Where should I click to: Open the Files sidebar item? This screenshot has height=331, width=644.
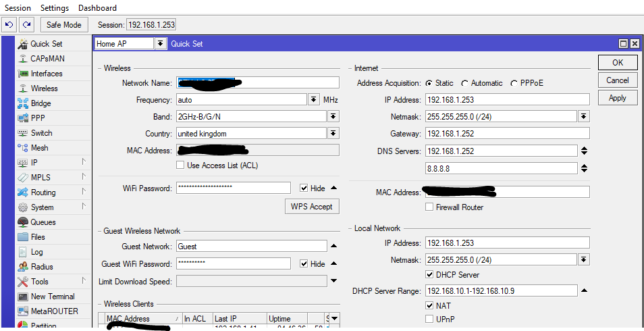[52, 237]
